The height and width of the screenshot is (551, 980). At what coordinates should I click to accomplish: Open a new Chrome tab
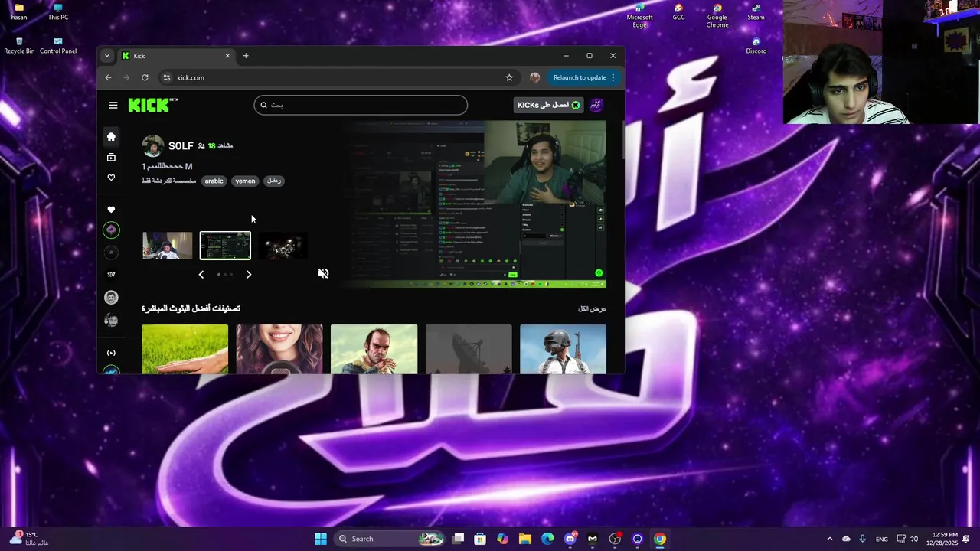(246, 56)
